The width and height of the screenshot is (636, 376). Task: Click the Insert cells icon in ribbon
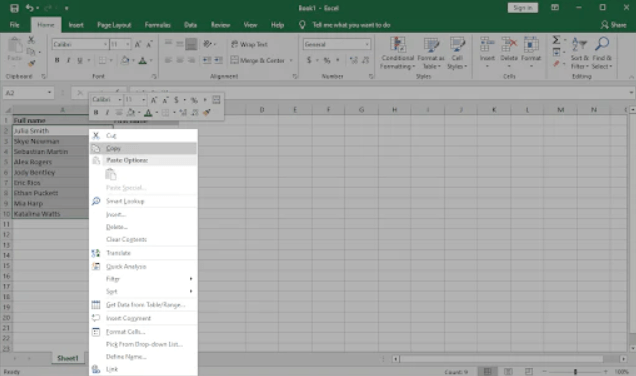pos(487,44)
